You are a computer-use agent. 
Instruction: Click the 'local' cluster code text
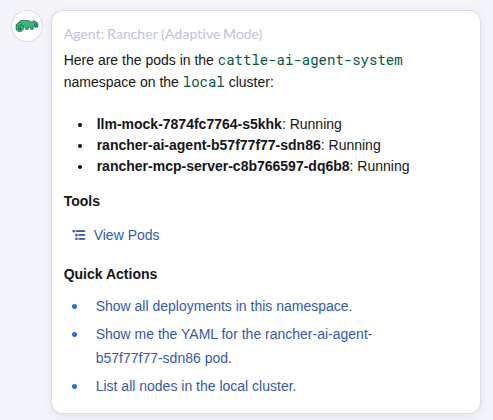[x=204, y=82]
